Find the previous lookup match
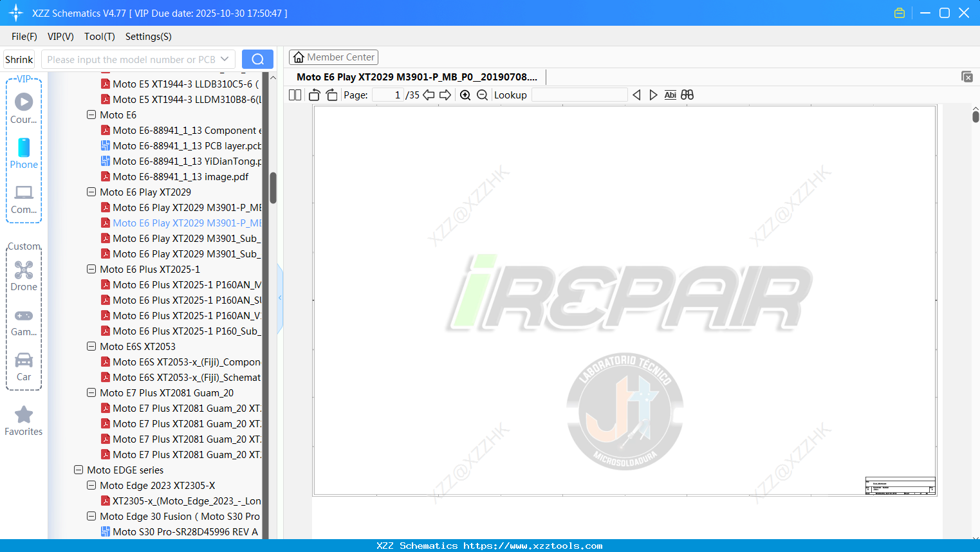980x552 pixels. coord(636,95)
